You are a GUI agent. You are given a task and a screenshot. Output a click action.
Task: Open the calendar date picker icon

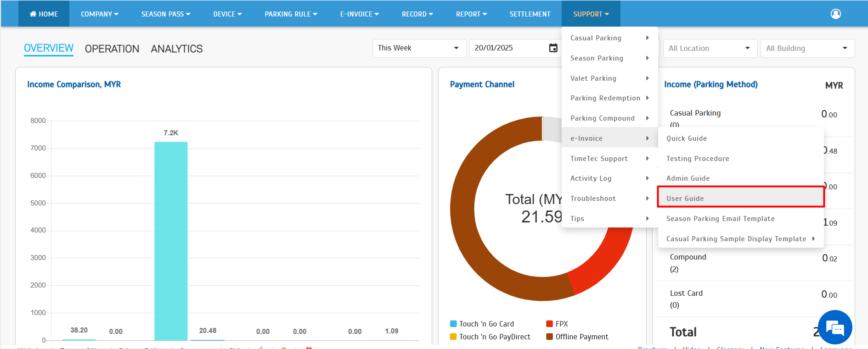pos(553,48)
